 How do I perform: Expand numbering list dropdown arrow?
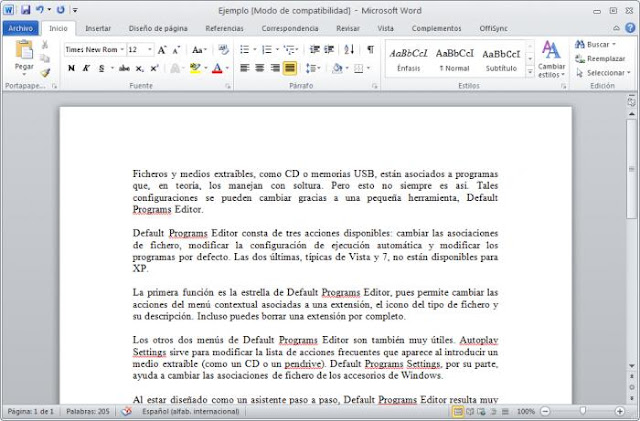click(x=277, y=50)
